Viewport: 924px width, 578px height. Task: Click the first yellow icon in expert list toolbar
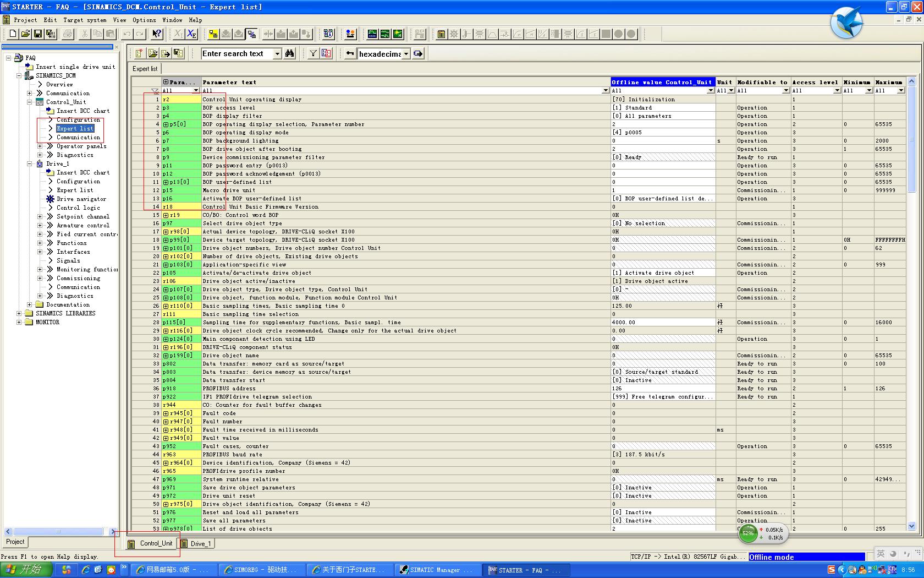(x=139, y=53)
